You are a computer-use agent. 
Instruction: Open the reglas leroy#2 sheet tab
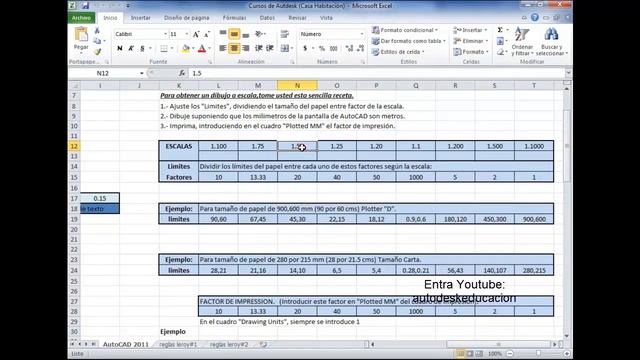click(229, 344)
